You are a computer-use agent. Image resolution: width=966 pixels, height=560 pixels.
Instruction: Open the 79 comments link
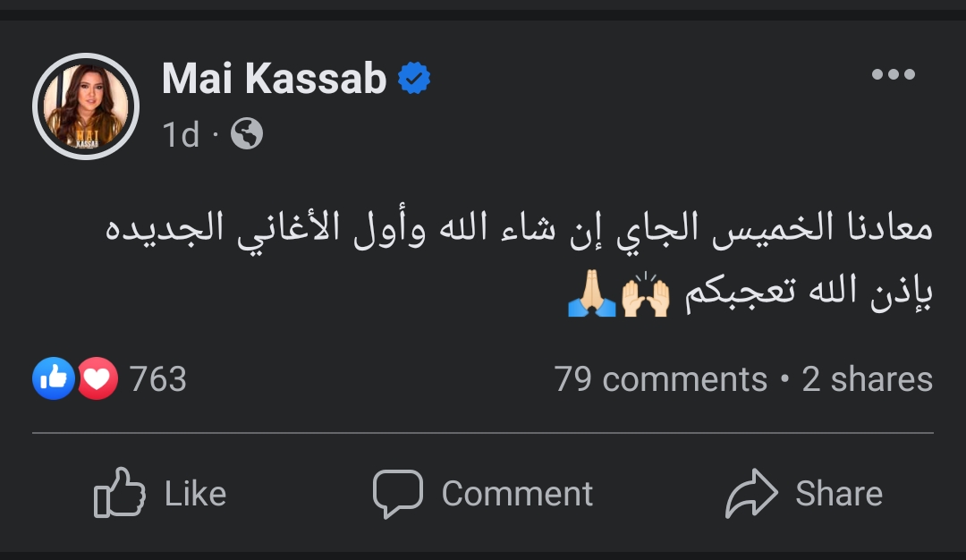point(660,379)
